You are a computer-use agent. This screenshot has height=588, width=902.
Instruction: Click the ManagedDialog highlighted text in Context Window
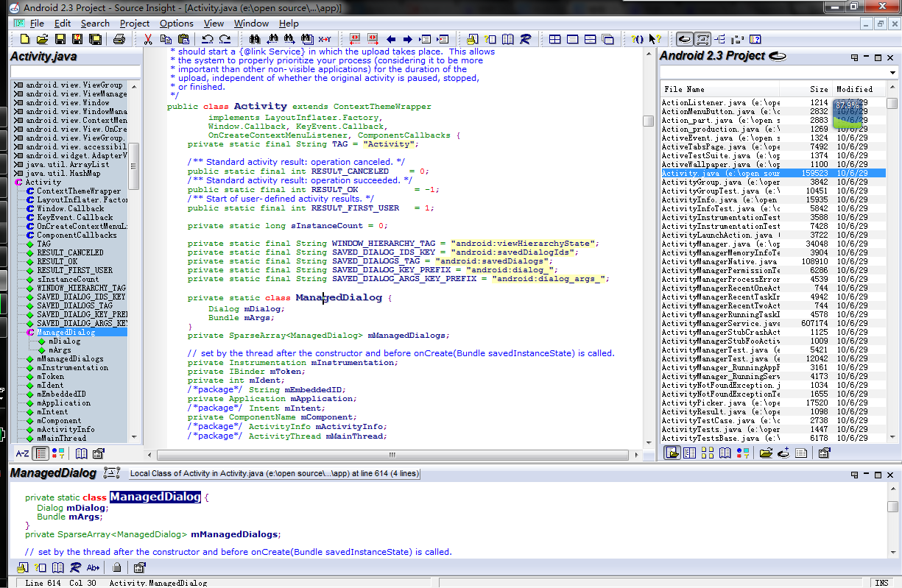click(155, 497)
